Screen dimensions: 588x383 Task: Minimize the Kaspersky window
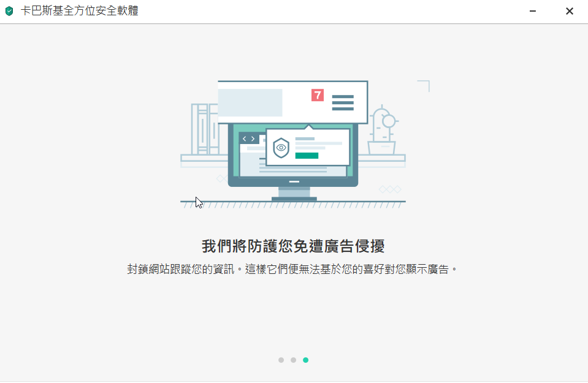pyautogui.click(x=532, y=11)
